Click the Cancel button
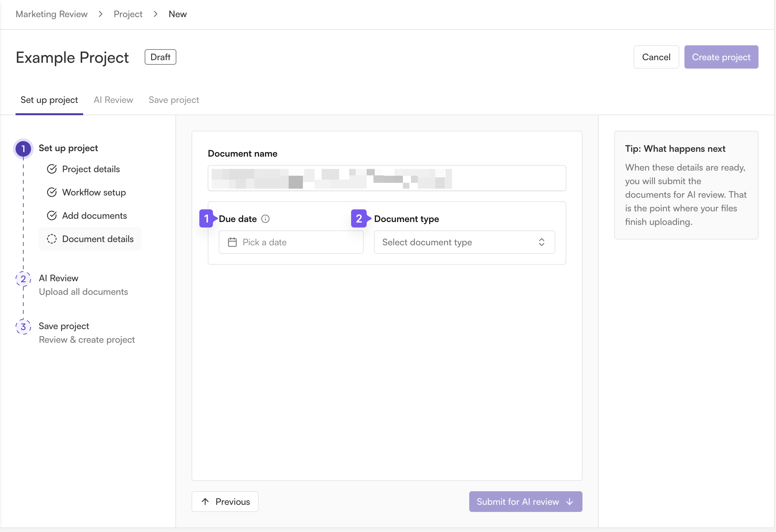Screen dimensions: 776x532 pyautogui.click(x=656, y=57)
